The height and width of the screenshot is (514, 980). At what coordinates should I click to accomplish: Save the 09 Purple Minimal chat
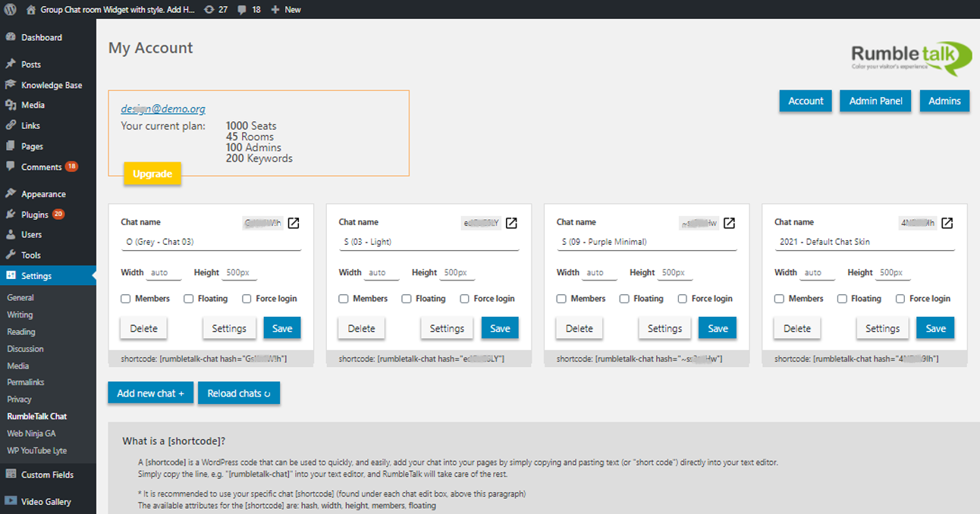(718, 328)
